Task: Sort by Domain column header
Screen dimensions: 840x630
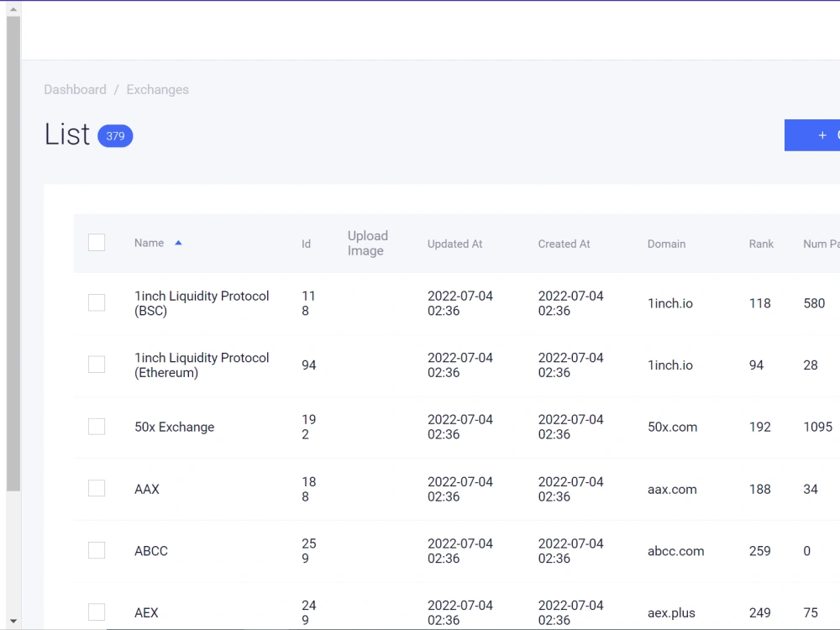Action: point(666,244)
